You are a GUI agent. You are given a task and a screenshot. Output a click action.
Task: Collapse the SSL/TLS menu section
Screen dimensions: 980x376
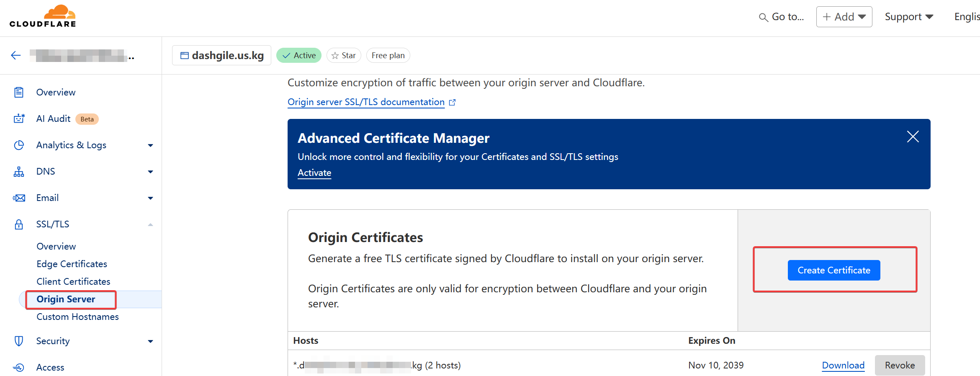(x=150, y=224)
